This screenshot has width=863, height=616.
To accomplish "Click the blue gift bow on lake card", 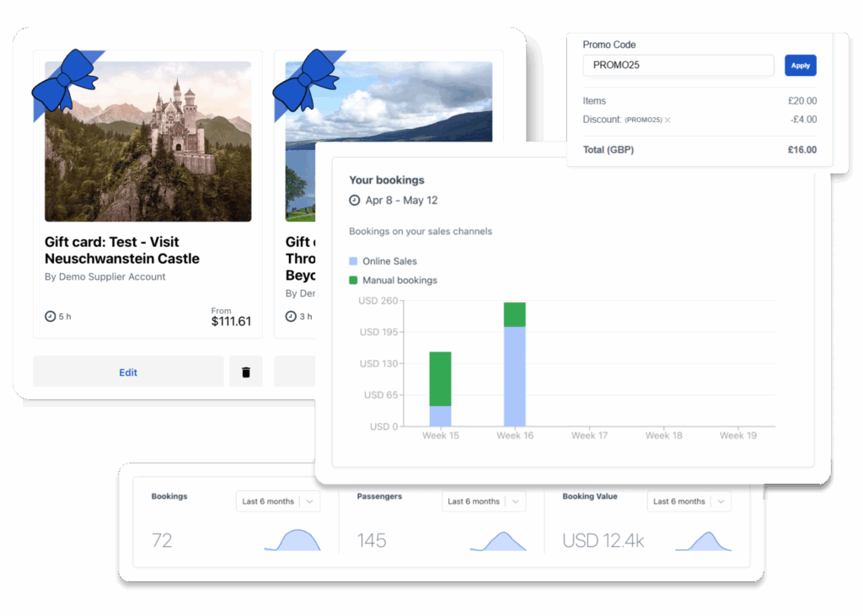I will click(307, 80).
